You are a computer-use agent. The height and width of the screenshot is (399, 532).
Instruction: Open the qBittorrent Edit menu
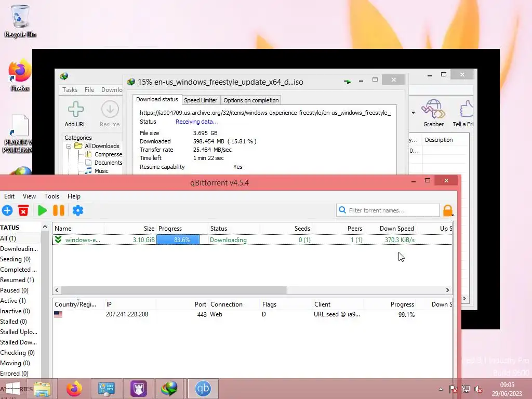(x=9, y=196)
